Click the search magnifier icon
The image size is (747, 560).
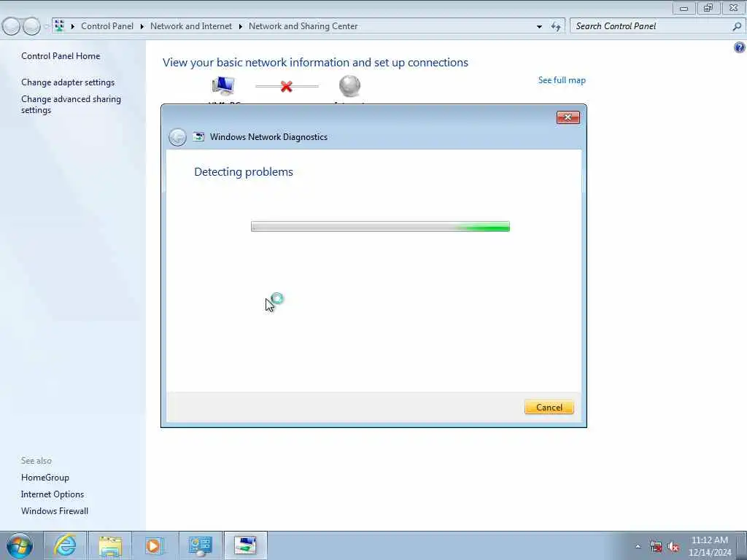click(x=737, y=26)
